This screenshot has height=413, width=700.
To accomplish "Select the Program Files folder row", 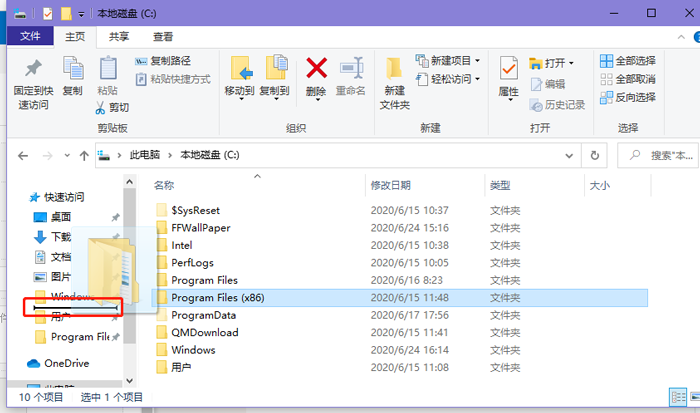I will 400,280.
